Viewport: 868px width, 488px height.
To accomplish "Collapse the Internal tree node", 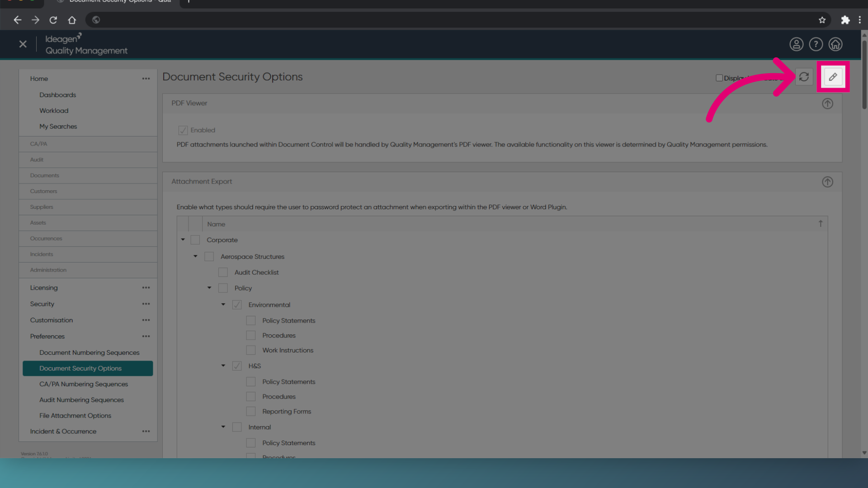I will pyautogui.click(x=223, y=427).
